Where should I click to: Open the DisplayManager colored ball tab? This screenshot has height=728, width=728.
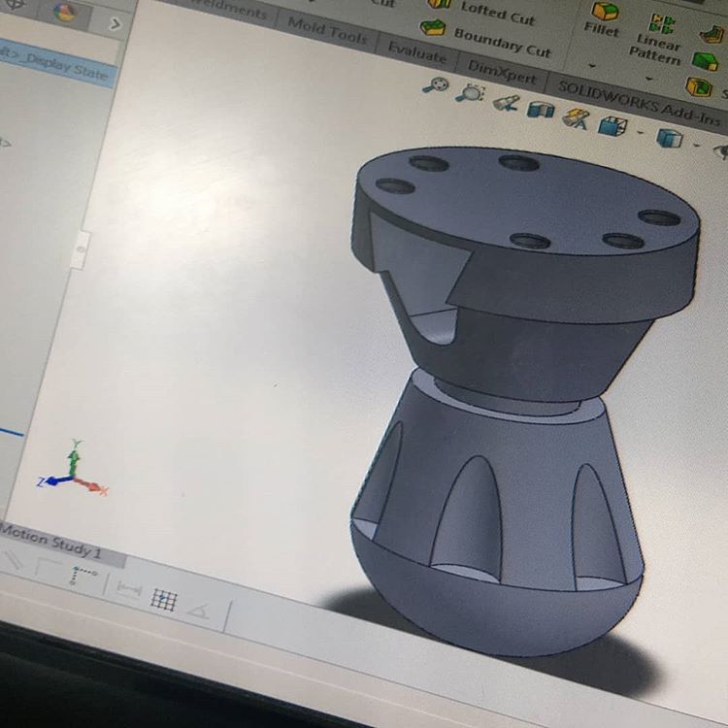(x=64, y=12)
